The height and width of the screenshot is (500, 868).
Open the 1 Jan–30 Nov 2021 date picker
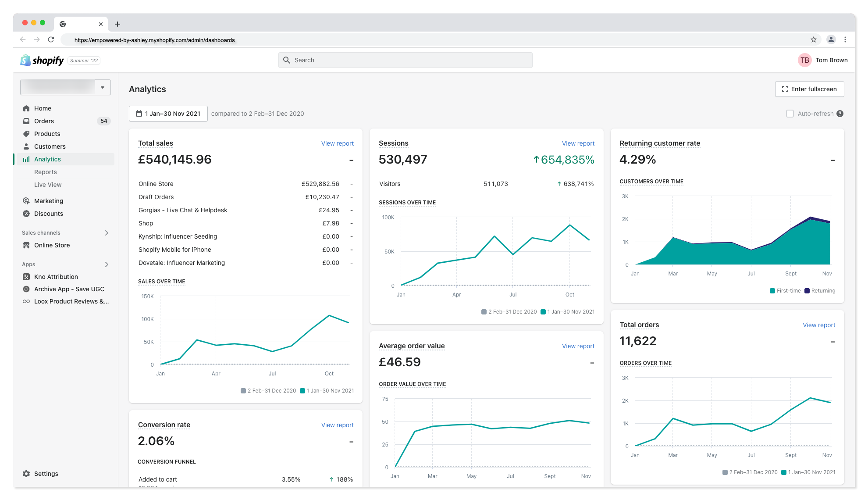168,114
